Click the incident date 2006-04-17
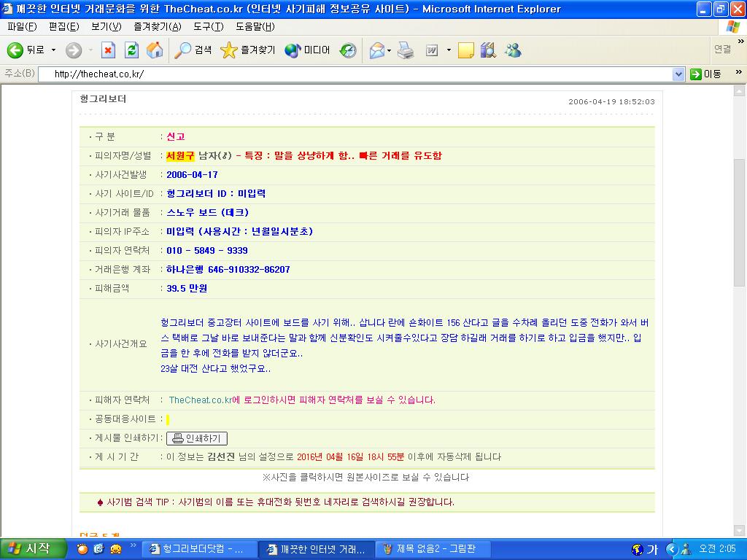 (192, 175)
